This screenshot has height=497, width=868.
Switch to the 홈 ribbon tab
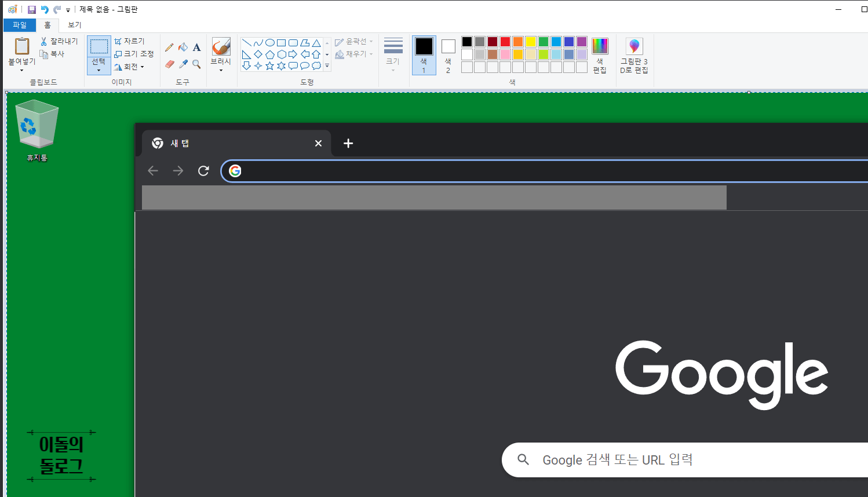[x=48, y=25]
